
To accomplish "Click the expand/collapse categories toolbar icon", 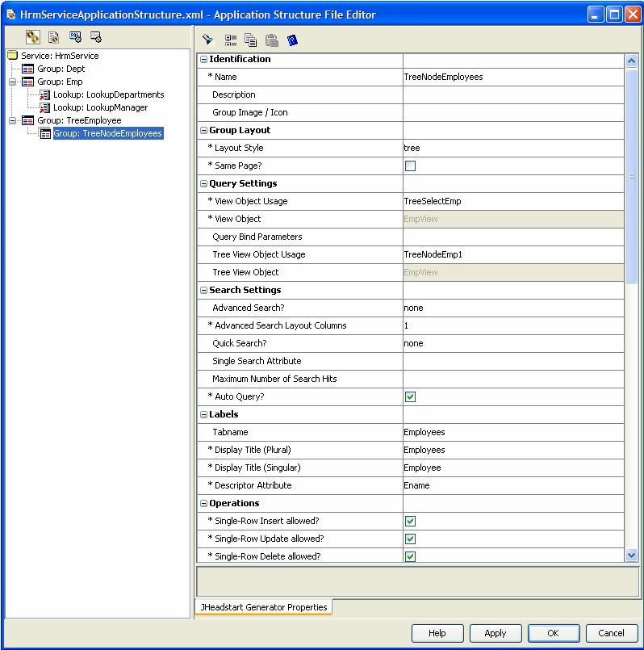I will tap(230, 40).
